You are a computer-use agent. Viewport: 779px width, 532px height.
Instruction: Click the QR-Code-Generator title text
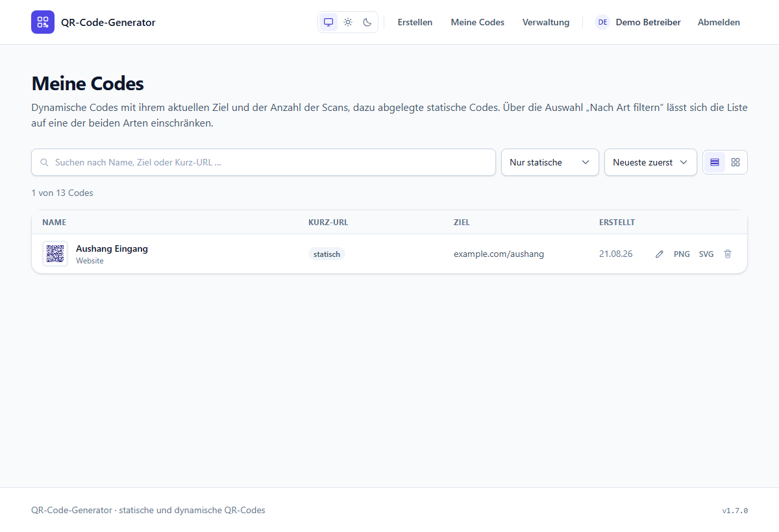tap(108, 22)
